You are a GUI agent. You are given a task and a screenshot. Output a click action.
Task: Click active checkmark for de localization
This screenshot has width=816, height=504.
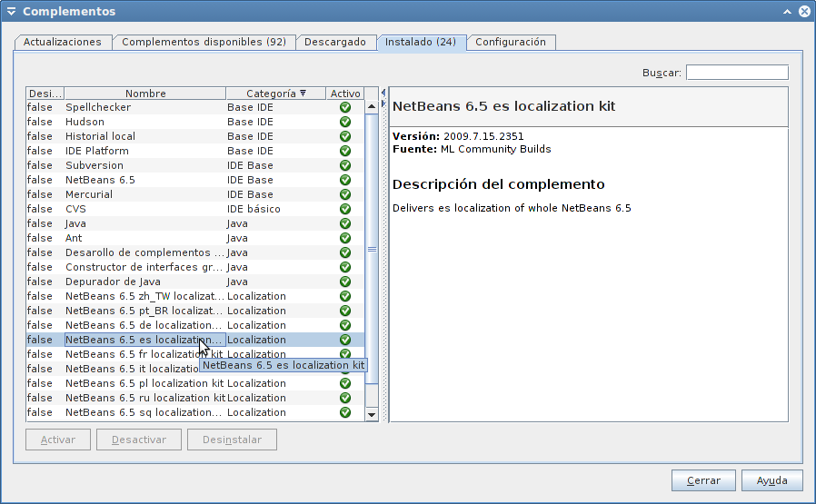(x=345, y=326)
